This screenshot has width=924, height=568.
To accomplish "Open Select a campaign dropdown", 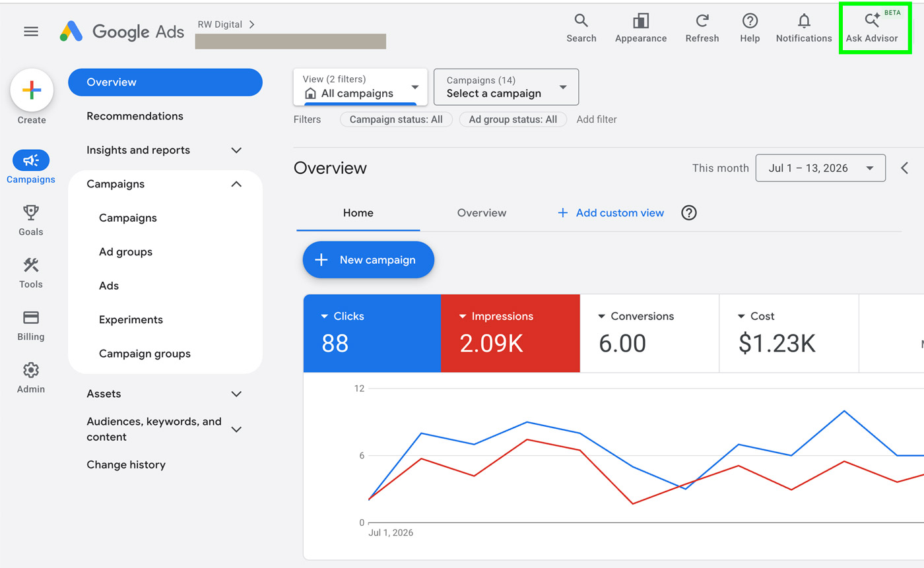I will pos(506,86).
